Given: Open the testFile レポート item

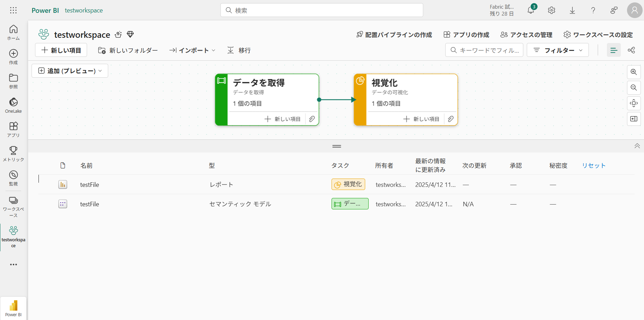Looking at the screenshot, I should click(x=89, y=185).
